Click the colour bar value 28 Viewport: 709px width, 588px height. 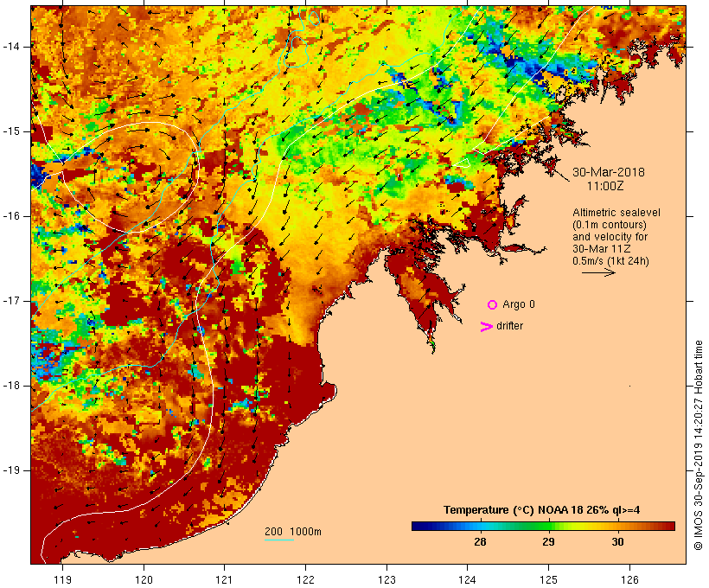pos(480,542)
